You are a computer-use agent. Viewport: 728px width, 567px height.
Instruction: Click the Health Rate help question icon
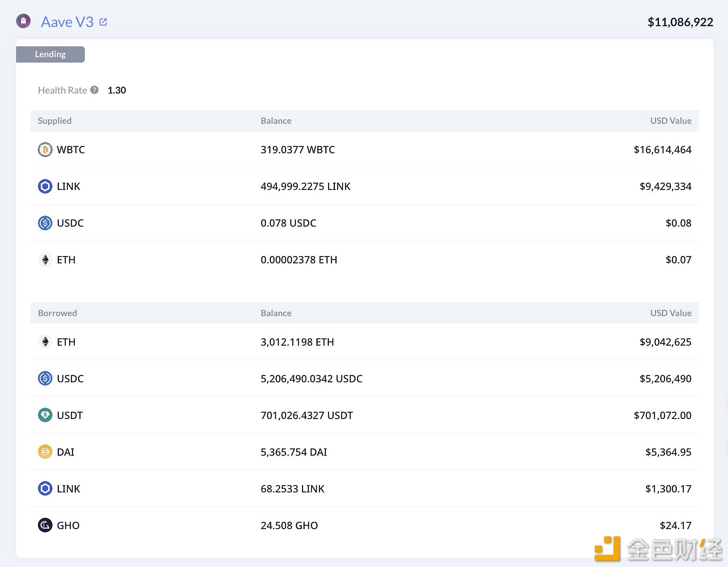coord(94,90)
